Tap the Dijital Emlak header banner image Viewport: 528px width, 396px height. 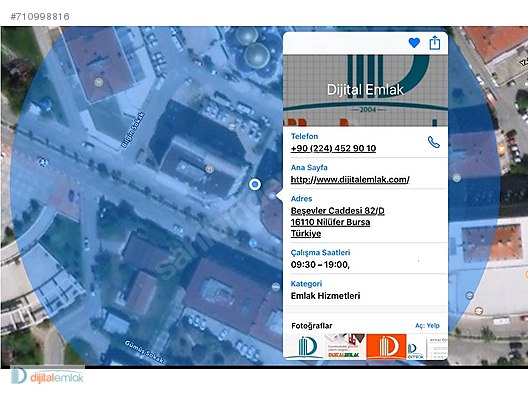point(365,90)
